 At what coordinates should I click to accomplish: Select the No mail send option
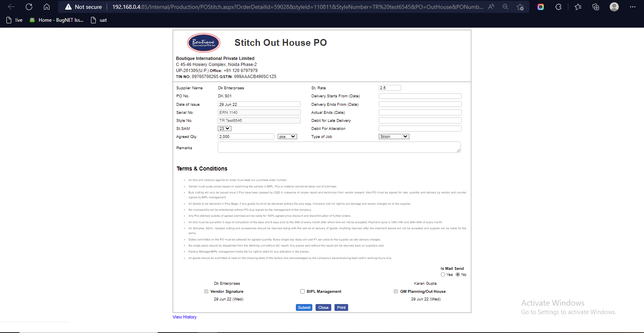point(458,275)
